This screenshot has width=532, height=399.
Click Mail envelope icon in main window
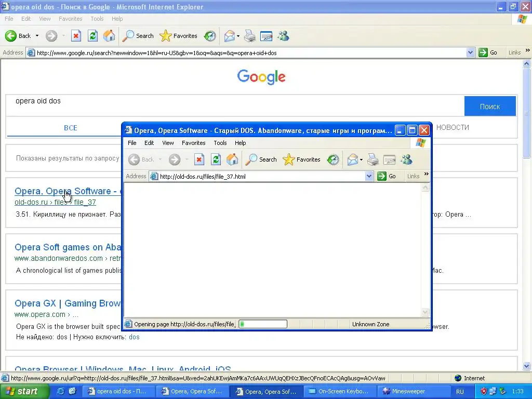pyautogui.click(x=229, y=36)
